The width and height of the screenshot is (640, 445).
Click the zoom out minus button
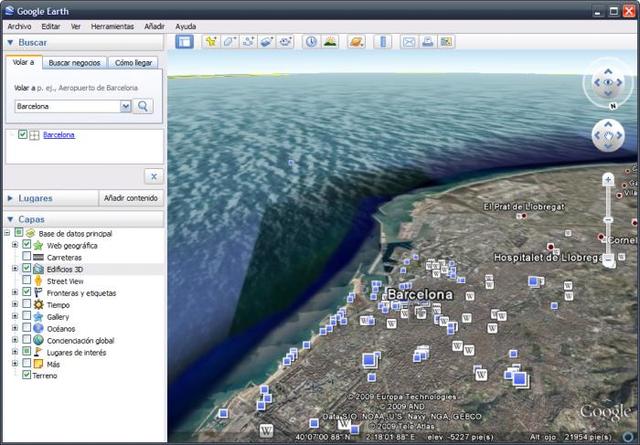click(608, 258)
